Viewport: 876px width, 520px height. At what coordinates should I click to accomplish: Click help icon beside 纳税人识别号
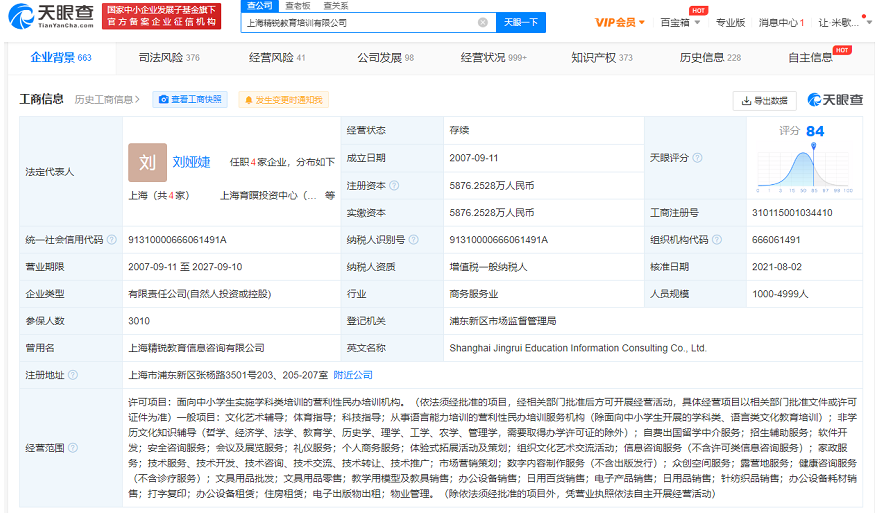(x=413, y=240)
